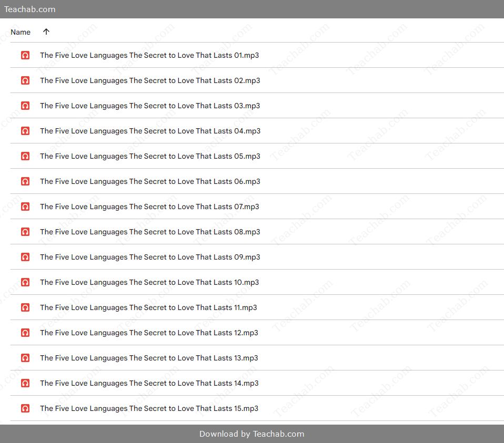Select 'The Five Love Languages ... Lasts 09.mp3'
This screenshot has width=504, height=443.
(150, 257)
